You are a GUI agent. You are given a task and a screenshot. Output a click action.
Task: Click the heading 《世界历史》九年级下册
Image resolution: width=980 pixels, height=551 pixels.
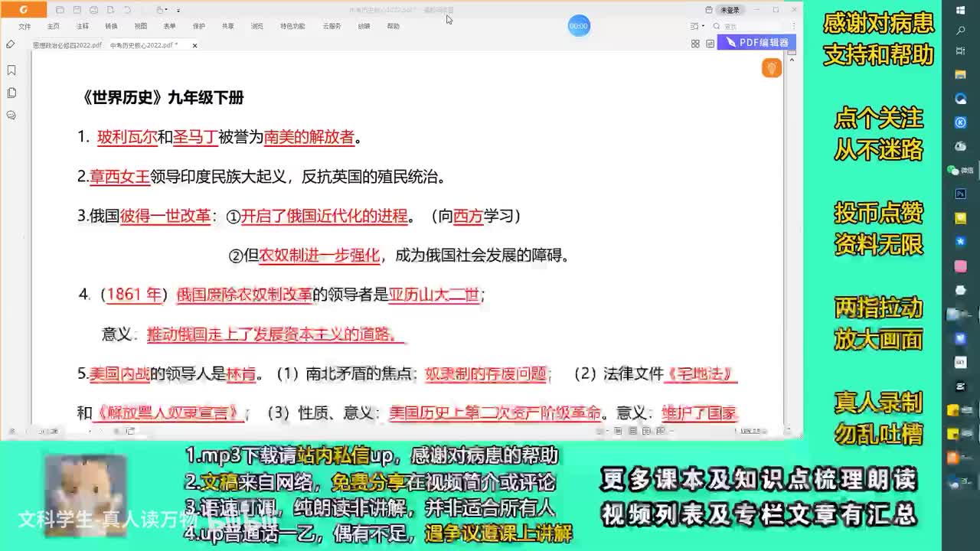[x=162, y=97]
